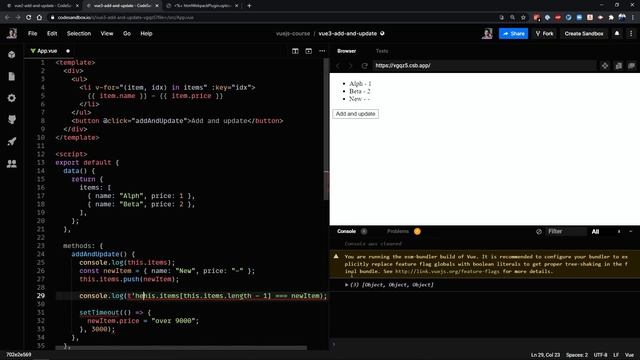Click the preview back arrow
The image size is (640, 360).
pyautogui.click(x=338, y=66)
